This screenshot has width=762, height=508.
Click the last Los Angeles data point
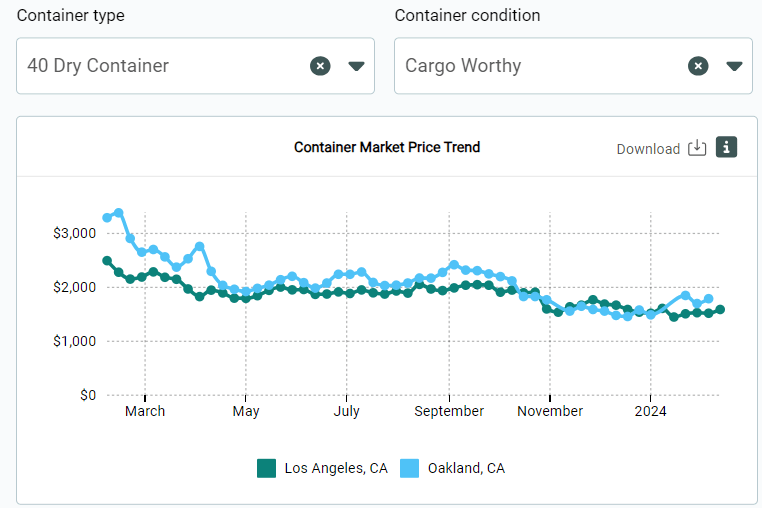[720, 310]
